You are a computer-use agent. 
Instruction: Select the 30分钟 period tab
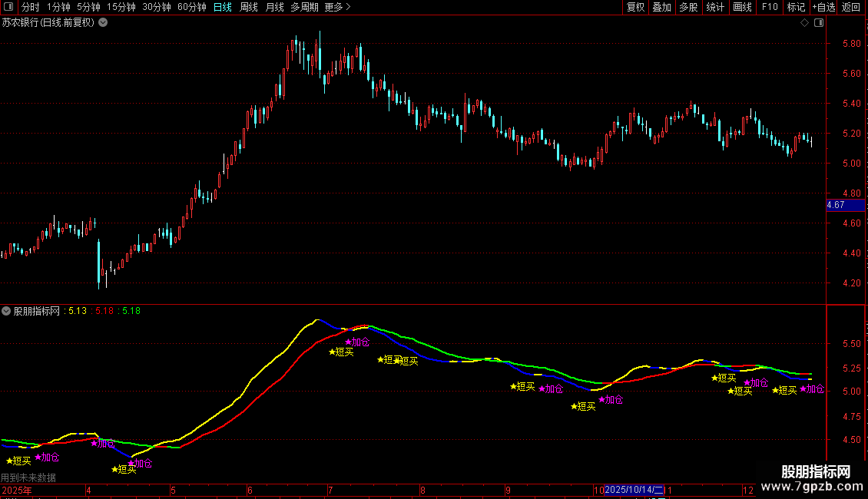coord(157,7)
